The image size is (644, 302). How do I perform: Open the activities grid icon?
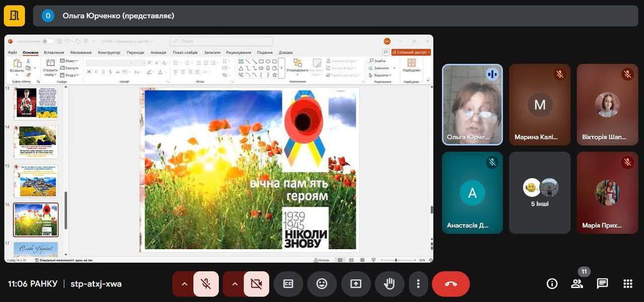[x=627, y=284]
